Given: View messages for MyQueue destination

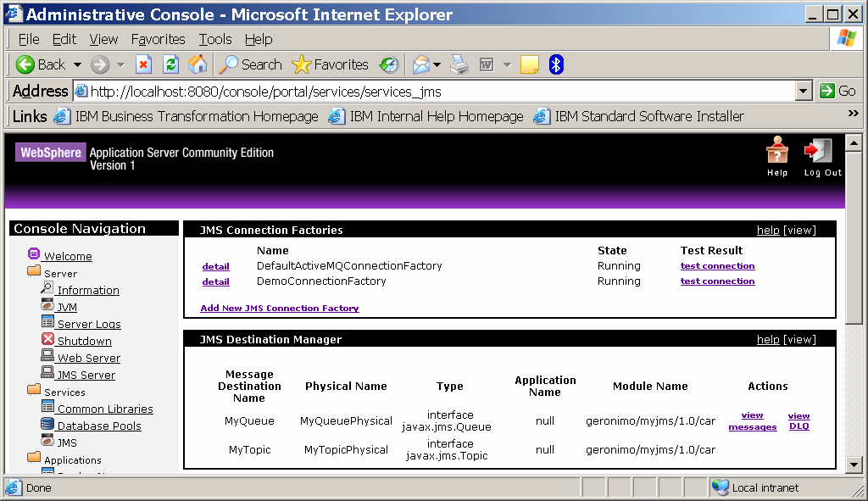Looking at the screenshot, I should point(752,421).
